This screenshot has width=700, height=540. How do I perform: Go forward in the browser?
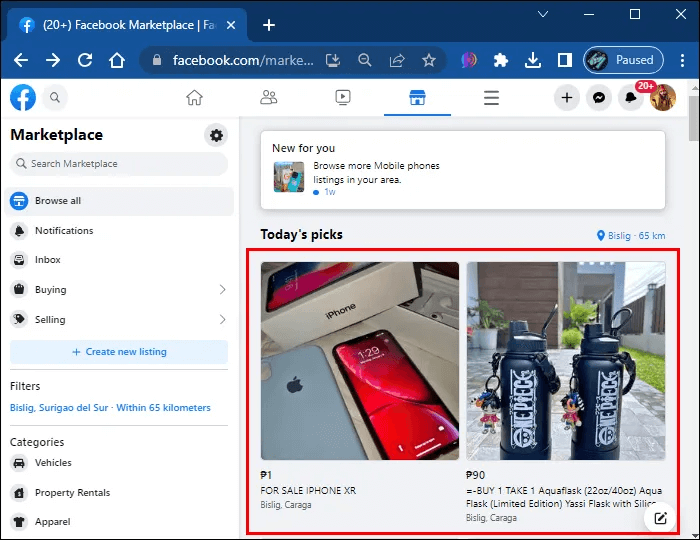(x=53, y=60)
